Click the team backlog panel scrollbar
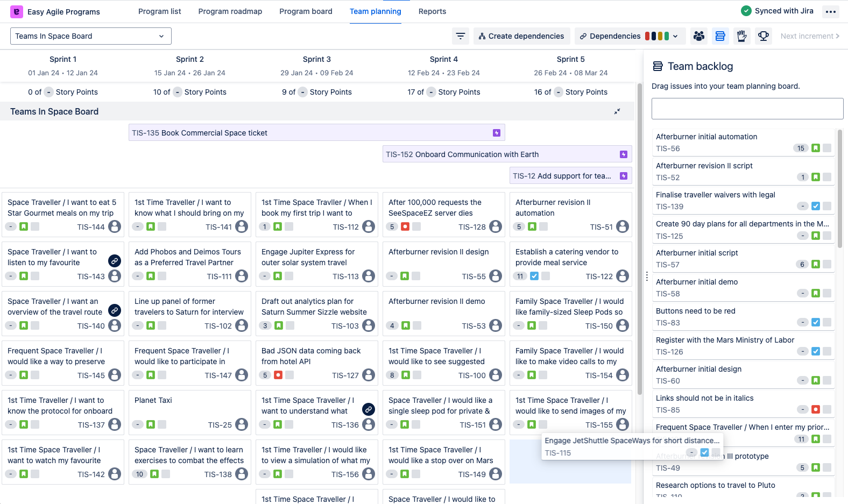 (x=840, y=188)
